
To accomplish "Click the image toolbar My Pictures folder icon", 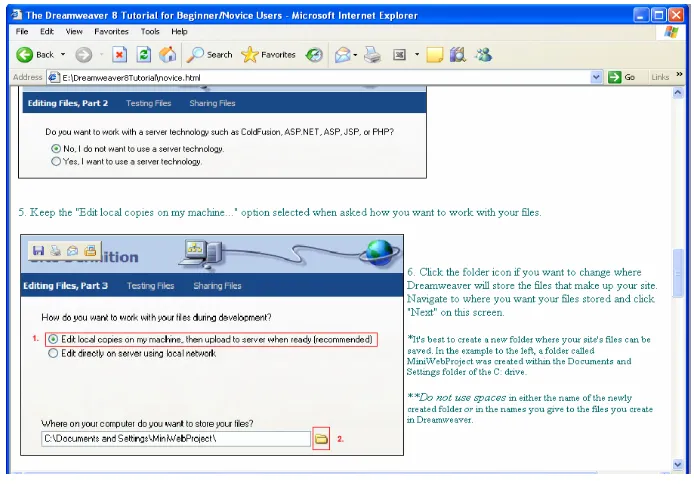I will [90, 251].
